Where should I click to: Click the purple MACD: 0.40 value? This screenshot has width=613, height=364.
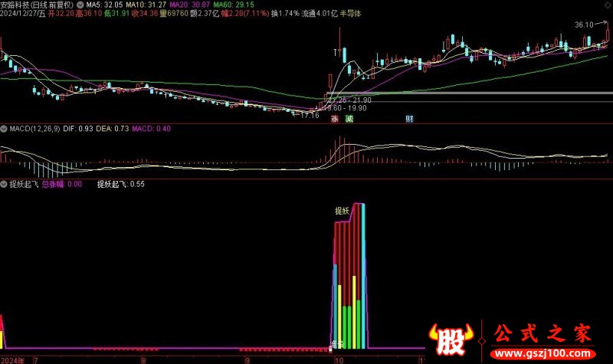click(x=151, y=129)
